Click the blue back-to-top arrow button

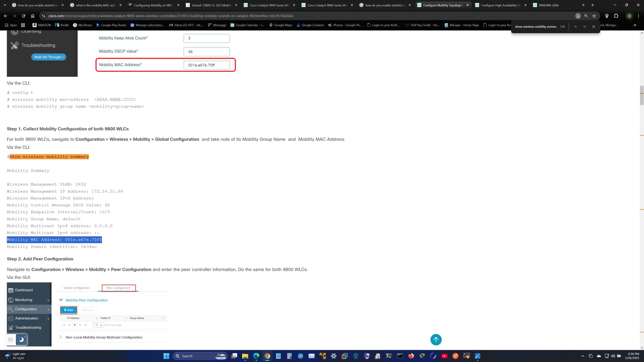coord(436,340)
